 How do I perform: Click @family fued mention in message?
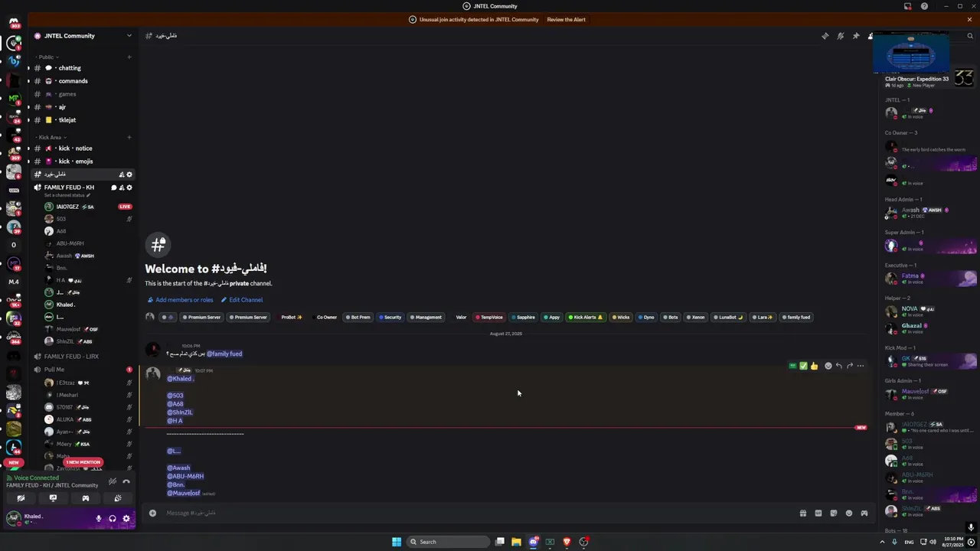click(x=224, y=354)
